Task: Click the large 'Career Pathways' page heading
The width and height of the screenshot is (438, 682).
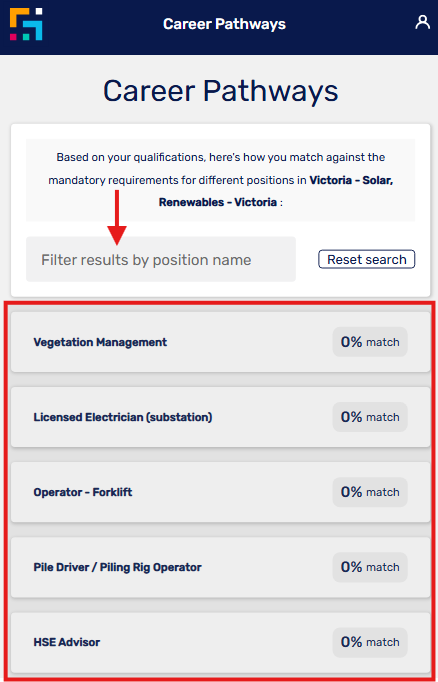Action: [x=221, y=91]
